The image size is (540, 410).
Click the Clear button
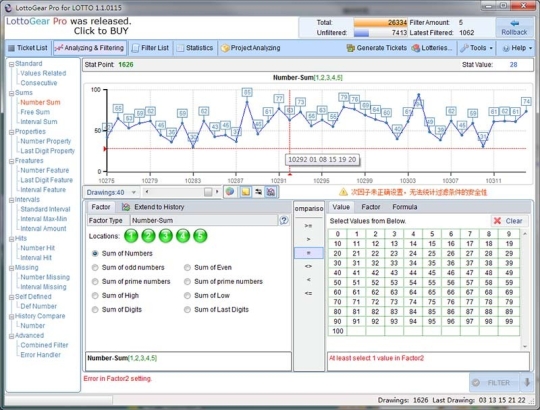click(509, 221)
